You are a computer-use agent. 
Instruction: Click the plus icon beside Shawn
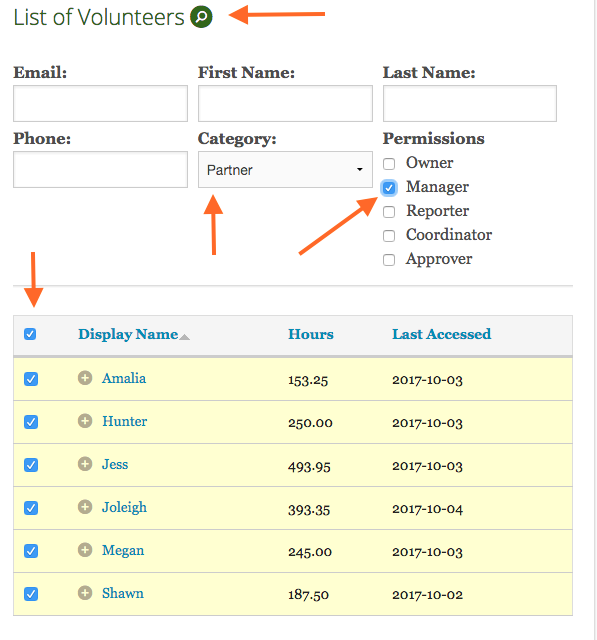[x=85, y=593]
